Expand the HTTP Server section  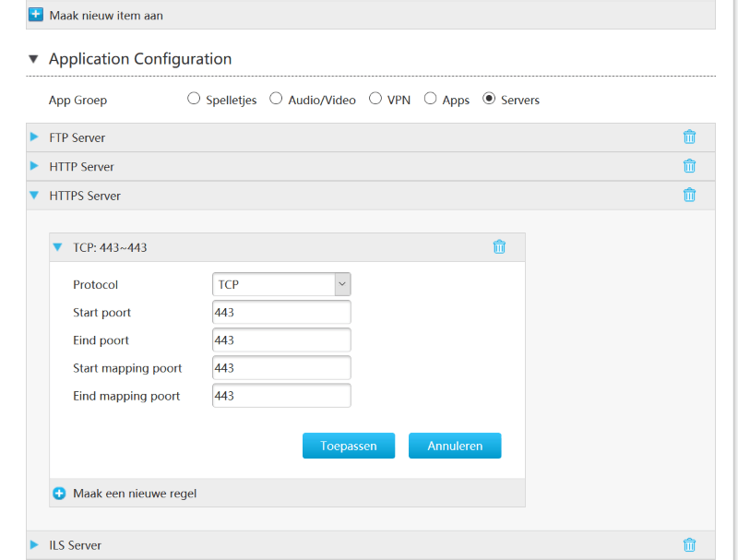click(35, 167)
